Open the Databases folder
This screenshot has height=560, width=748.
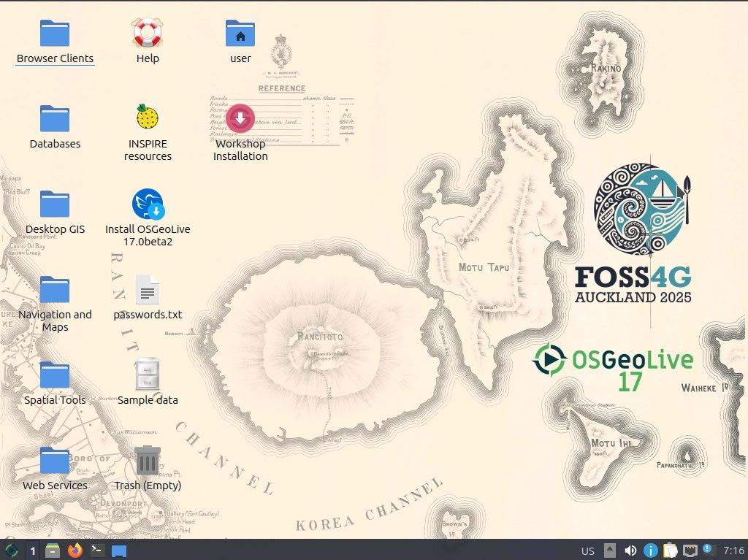55,120
